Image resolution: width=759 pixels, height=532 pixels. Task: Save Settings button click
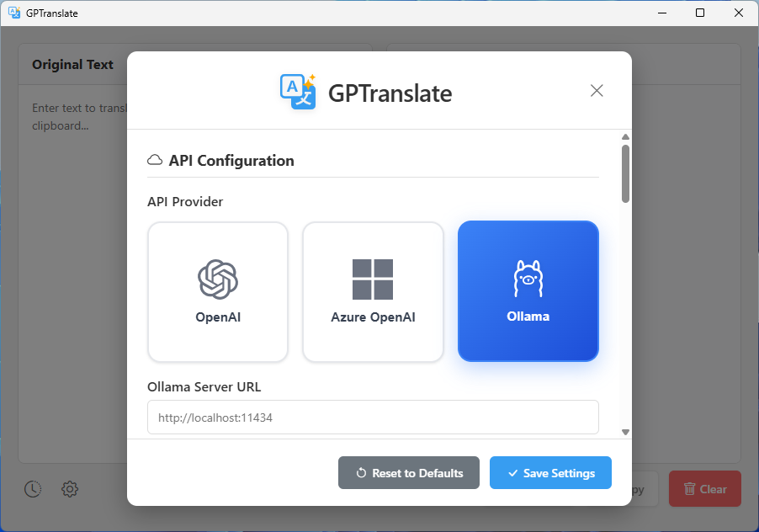tap(550, 473)
